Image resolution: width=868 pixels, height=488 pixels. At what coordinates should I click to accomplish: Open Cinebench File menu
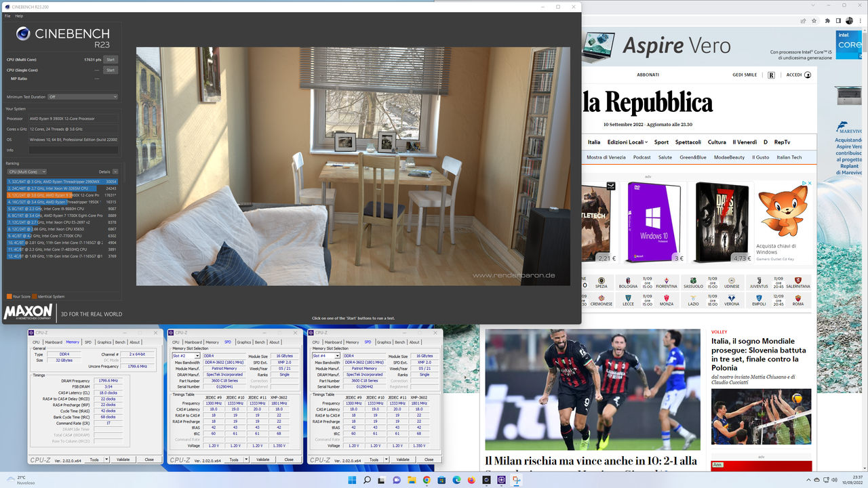[7, 16]
